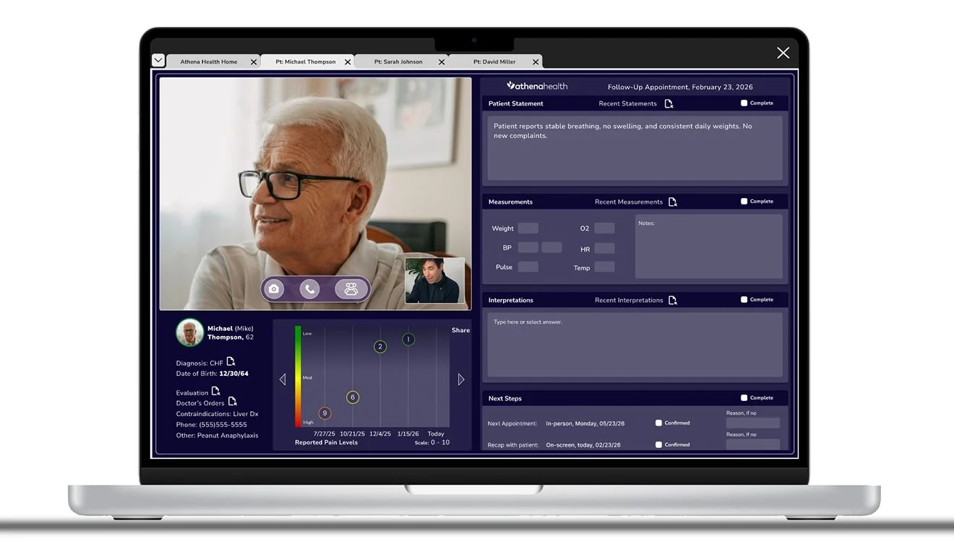Open Recent Statements document icon
The width and height of the screenshot is (954, 560).
coord(669,103)
